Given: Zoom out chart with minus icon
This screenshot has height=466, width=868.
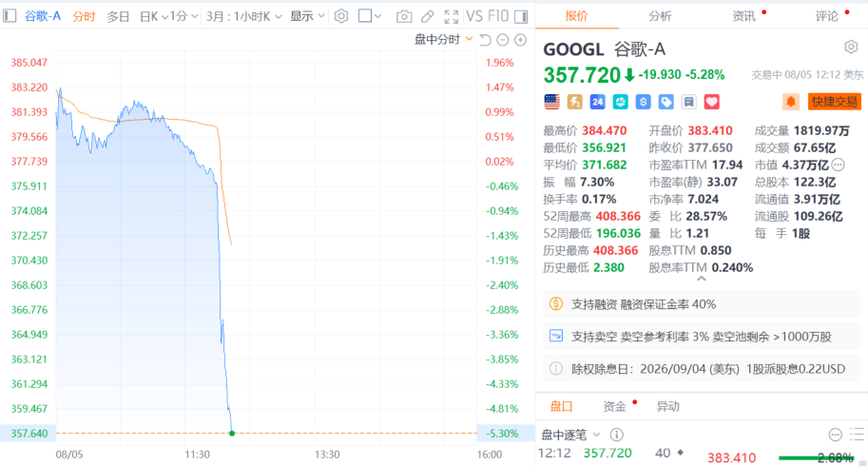Looking at the screenshot, I should coord(503,40).
